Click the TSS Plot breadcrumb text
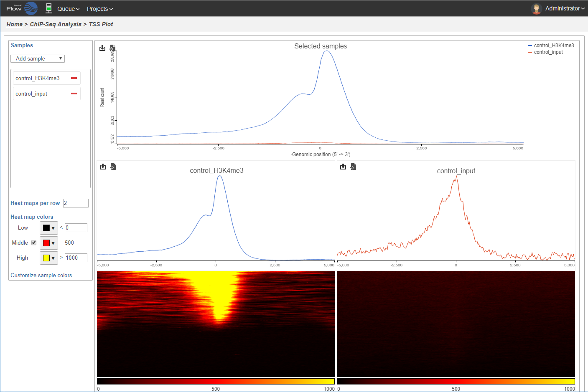 pyautogui.click(x=101, y=24)
